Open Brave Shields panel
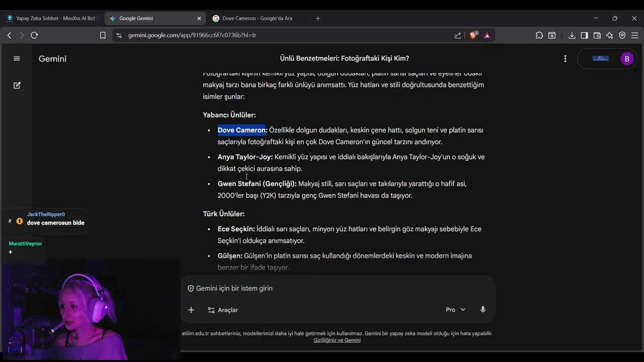644x362 pixels. click(473, 35)
